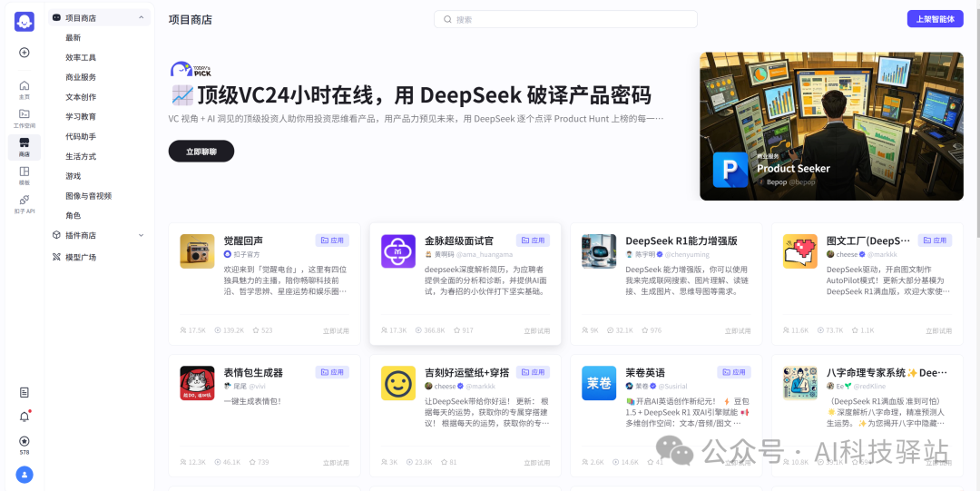Click author @ama_huangama on 金脉 card

pyautogui.click(x=485, y=254)
